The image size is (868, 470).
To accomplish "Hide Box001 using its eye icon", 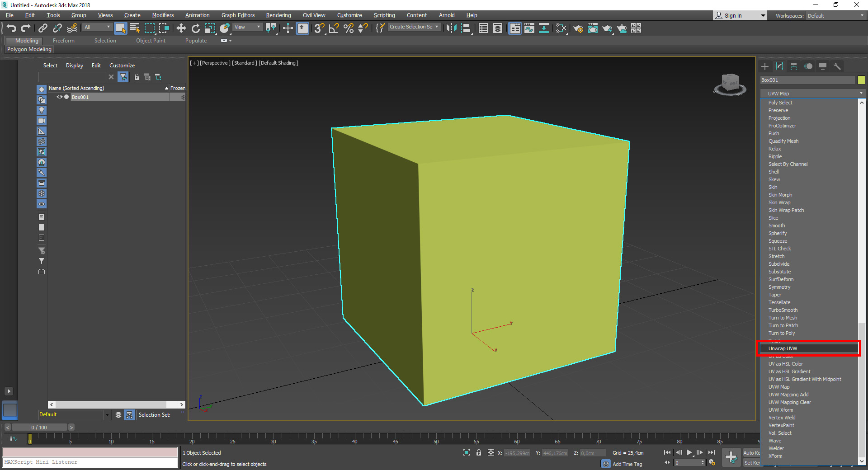I will click(x=59, y=97).
